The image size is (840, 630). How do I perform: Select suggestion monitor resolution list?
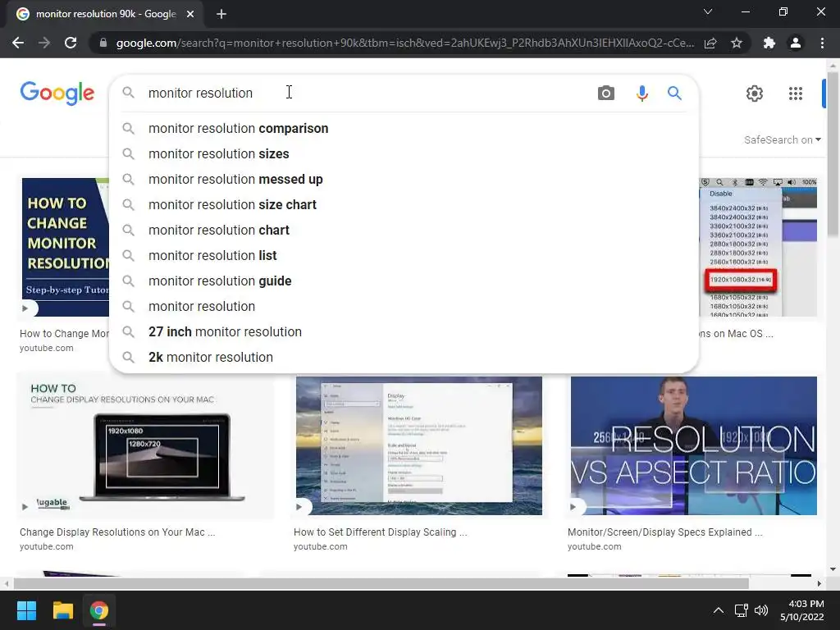point(404,256)
